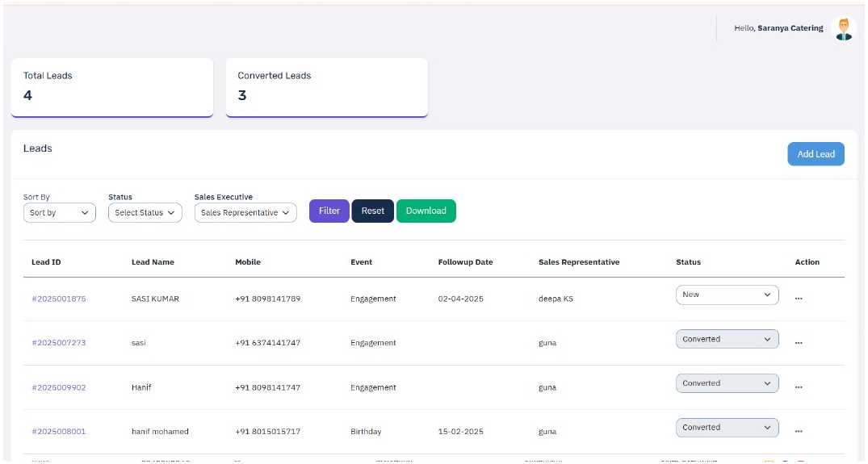Click the Sales Representative column header
Viewport: 868px width, 464px height.
point(579,262)
